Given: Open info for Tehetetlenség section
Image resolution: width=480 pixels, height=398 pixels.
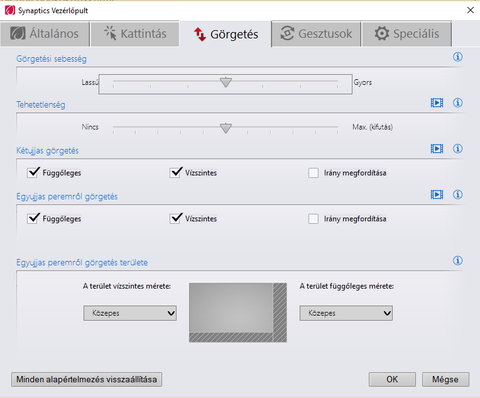Looking at the screenshot, I should pyautogui.click(x=458, y=103).
